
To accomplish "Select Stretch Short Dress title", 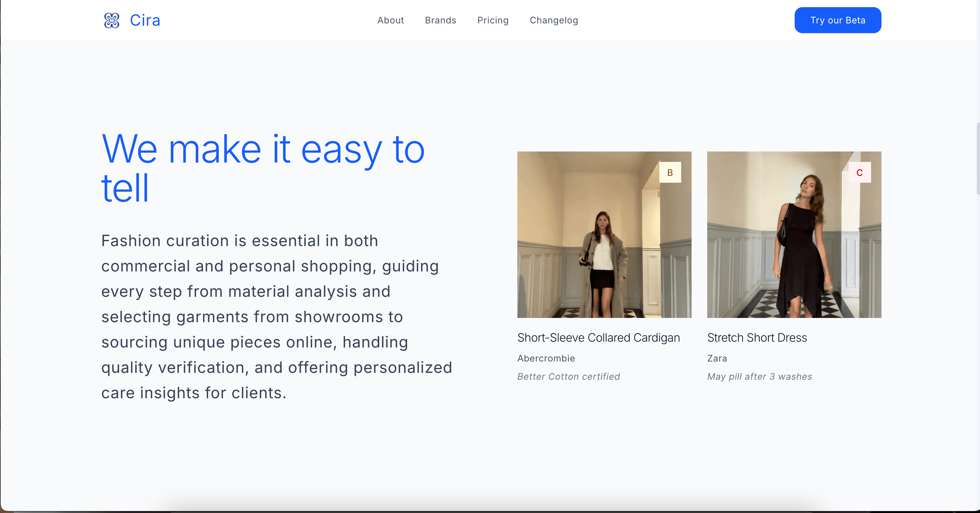I will point(757,338).
